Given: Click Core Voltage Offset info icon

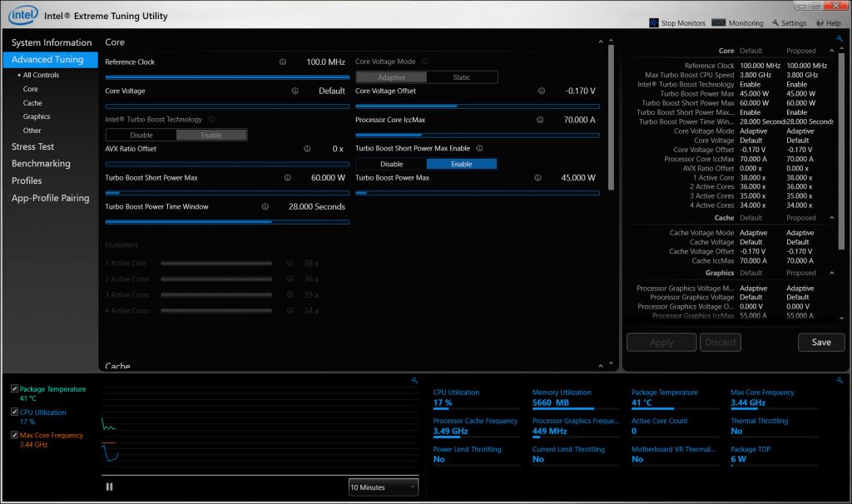Looking at the screenshot, I should click(541, 91).
